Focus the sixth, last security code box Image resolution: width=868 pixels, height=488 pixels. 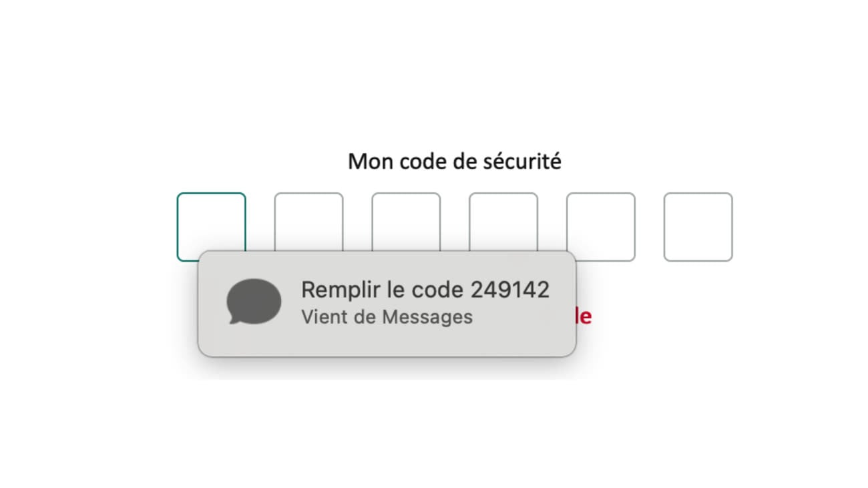tap(698, 226)
